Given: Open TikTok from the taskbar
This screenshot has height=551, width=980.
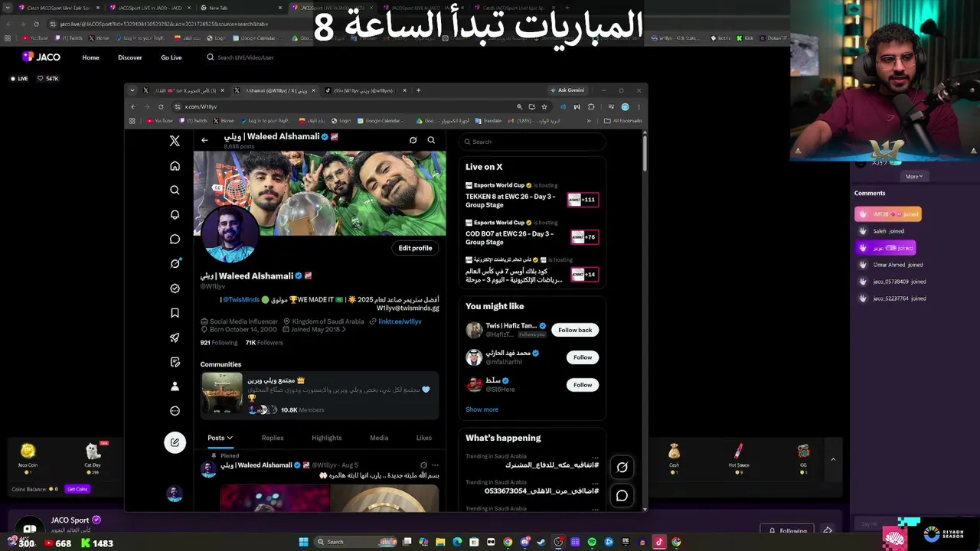Looking at the screenshot, I should (x=659, y=542).
